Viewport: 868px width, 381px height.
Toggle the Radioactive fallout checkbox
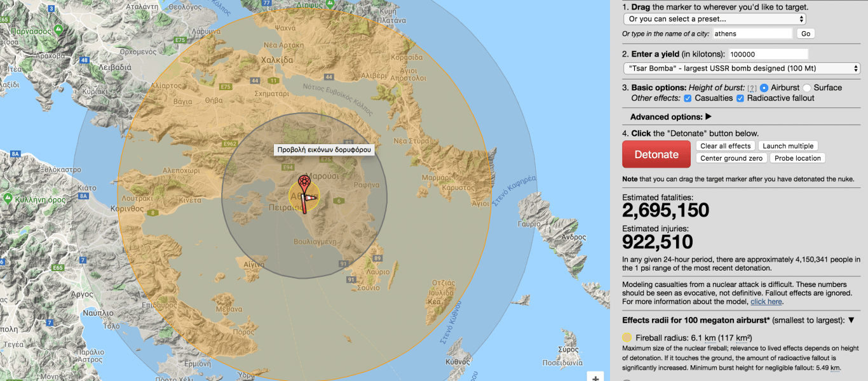pos(740,98)
